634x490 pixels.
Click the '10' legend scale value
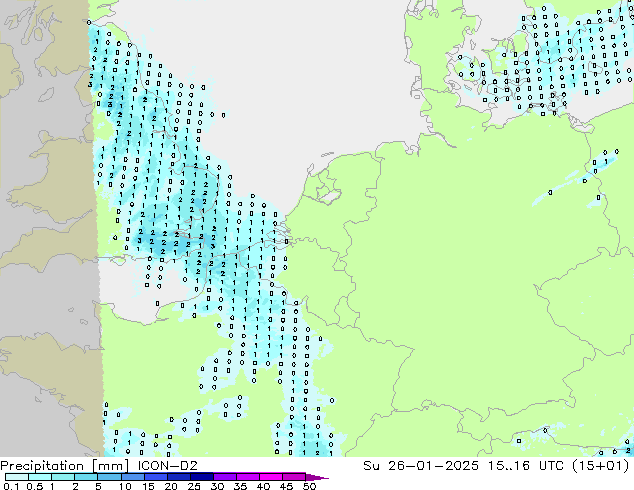pyautogui.click(x=125, y=486)
